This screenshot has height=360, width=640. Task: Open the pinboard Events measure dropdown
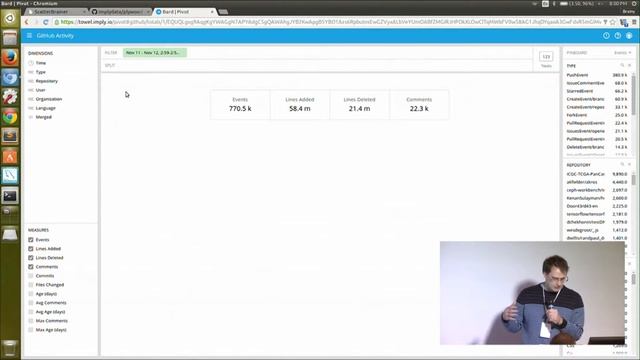(622, 53)
